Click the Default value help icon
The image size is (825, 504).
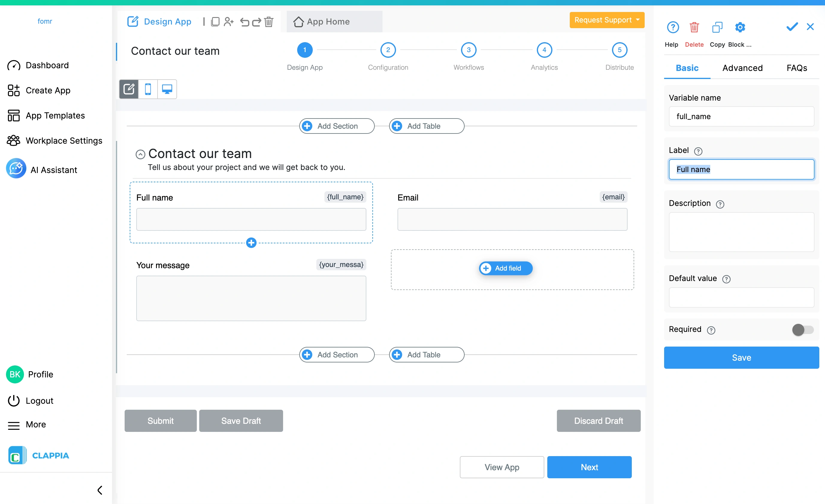pos(726,279)
